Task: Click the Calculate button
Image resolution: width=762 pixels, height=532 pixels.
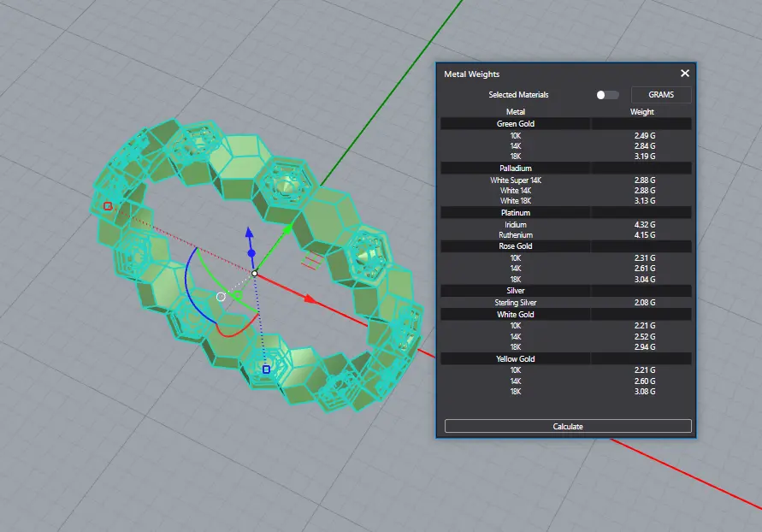Action: click(568, 426)
